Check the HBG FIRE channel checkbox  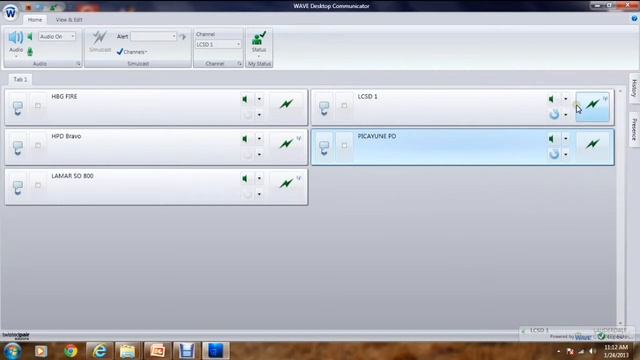coord(38,106)
